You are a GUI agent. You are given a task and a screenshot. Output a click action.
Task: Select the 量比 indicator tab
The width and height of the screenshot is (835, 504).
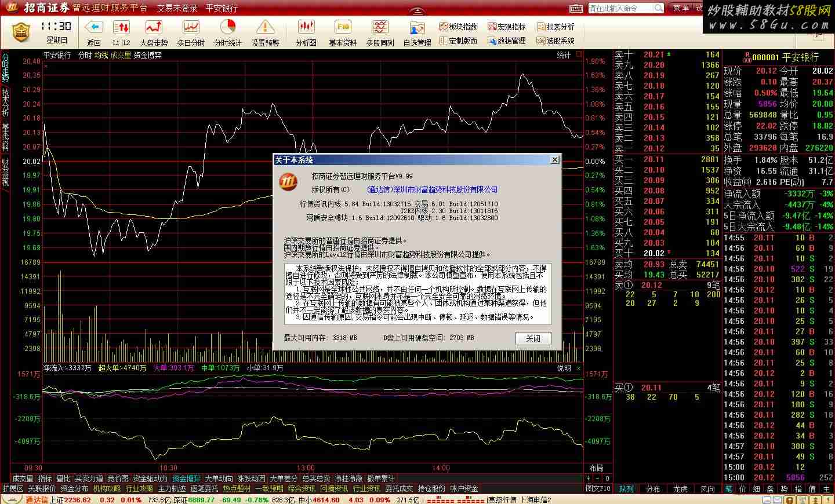(63, 479)
